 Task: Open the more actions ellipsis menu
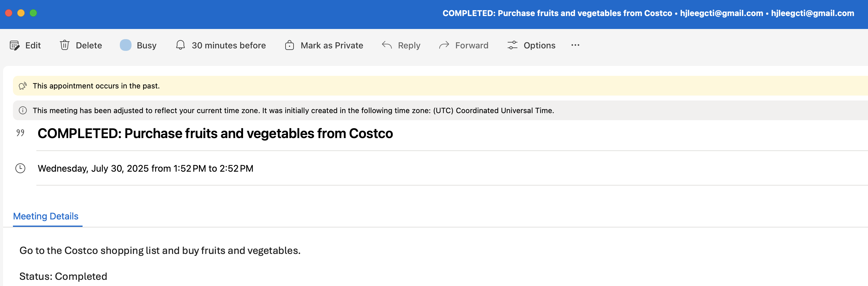pyautogui.click(x=575, y=45)
